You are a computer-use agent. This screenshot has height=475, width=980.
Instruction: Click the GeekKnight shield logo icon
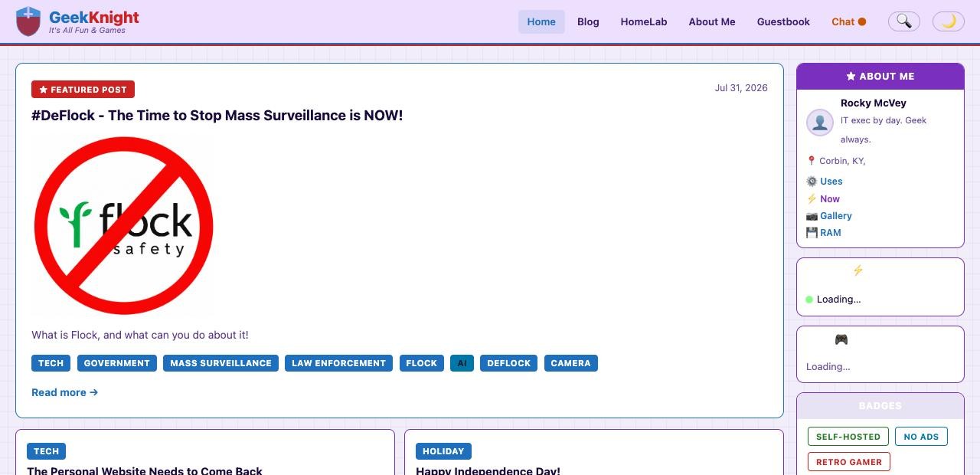coord(28,21)
